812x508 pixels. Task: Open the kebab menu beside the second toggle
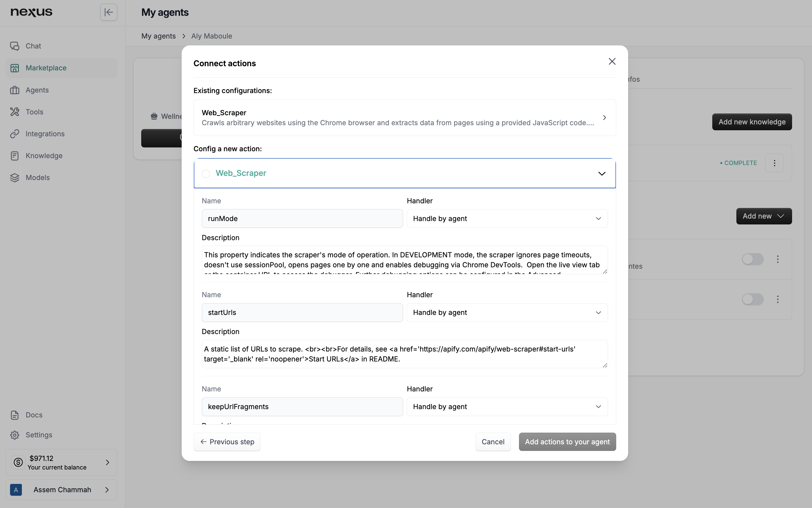[777, 299]
